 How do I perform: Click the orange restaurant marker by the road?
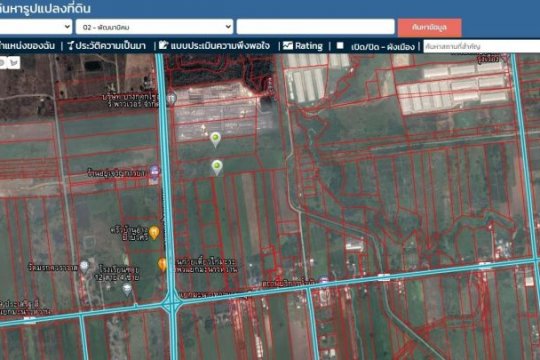(154, 233)
